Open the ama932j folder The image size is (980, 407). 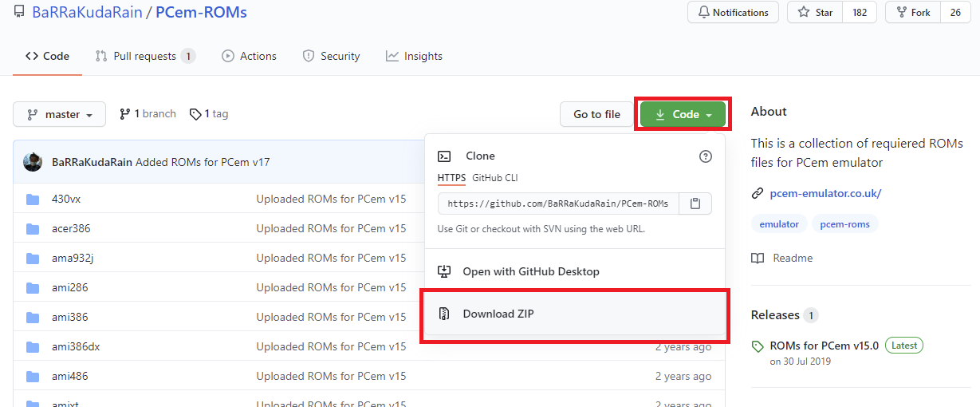click(73, 258)
